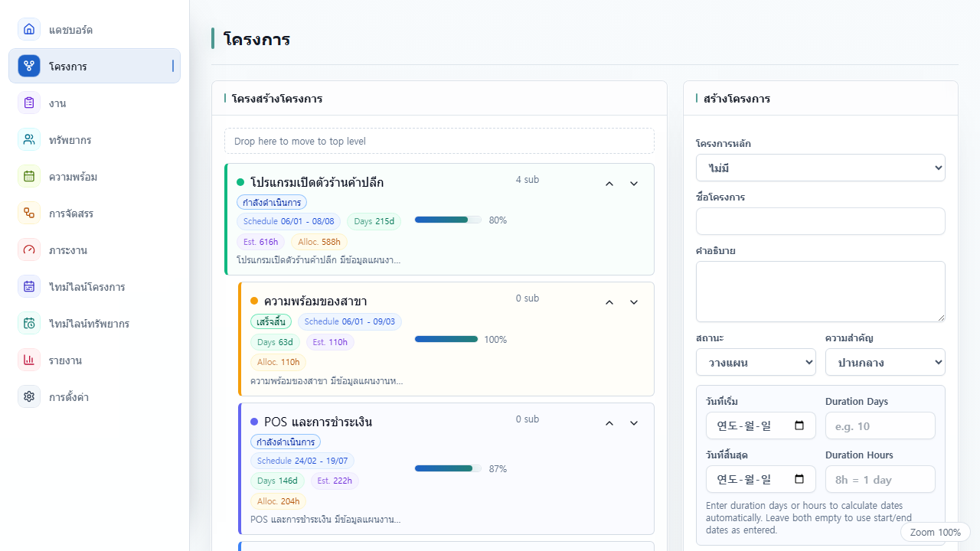
Task: Go to แดชบอร์ด menu item
Action: click(94, 29)
